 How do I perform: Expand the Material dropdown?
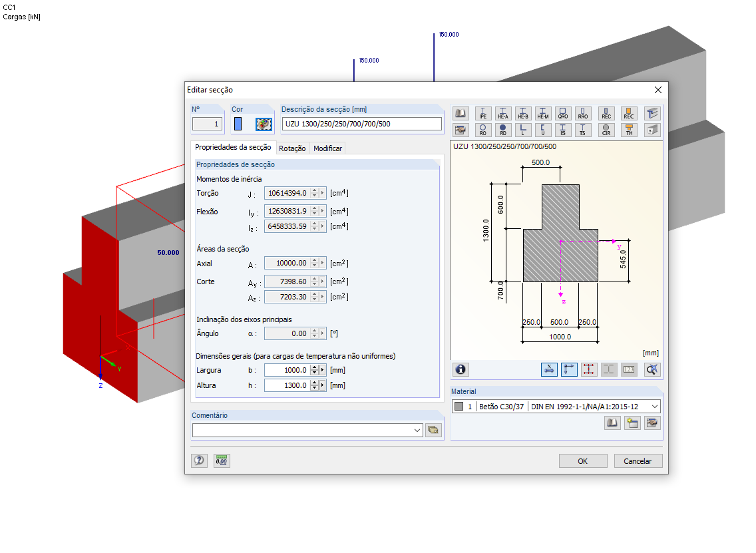654,407
